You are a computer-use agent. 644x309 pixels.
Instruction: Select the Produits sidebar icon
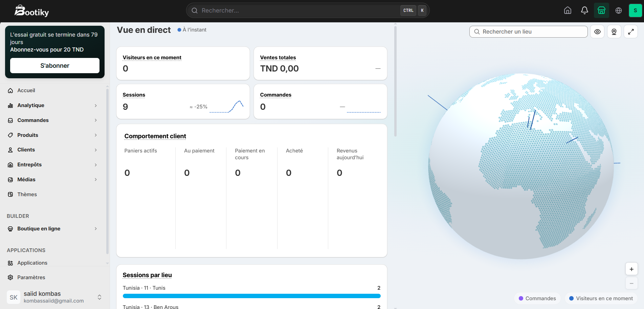(10, 135)
